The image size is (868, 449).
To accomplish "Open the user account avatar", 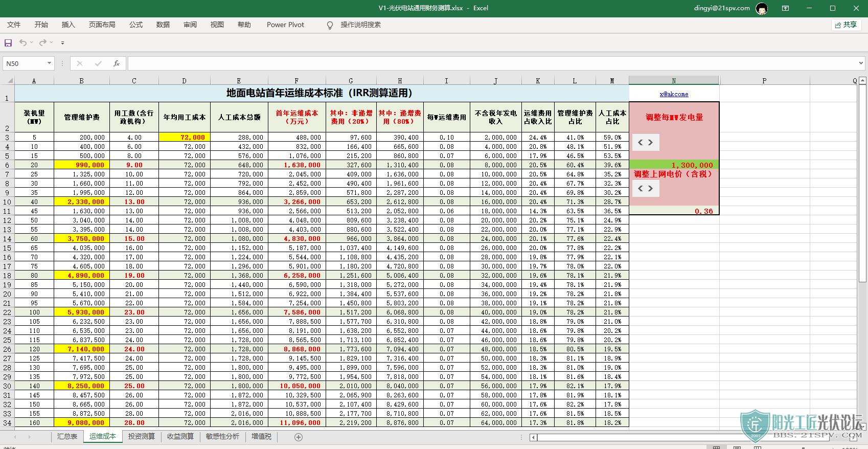I will click(x=762, y=9).
